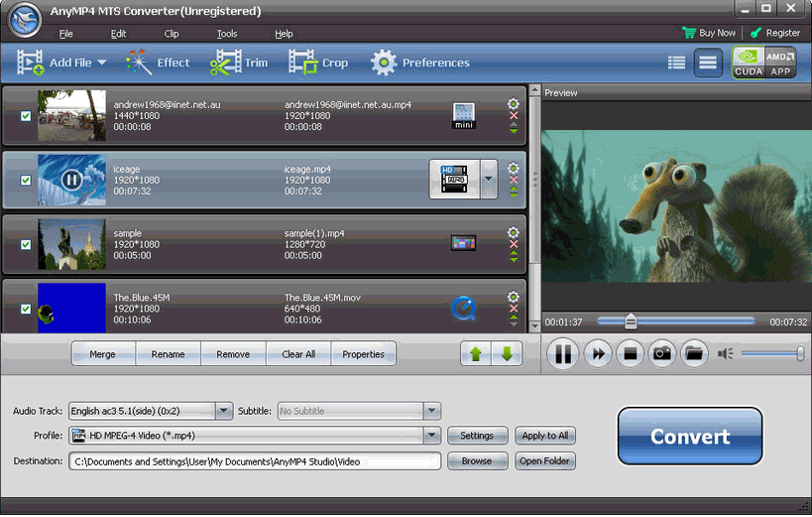Open settings gear for andrew1968 file
Screen dimensions: 812x517
pos(514,104)
